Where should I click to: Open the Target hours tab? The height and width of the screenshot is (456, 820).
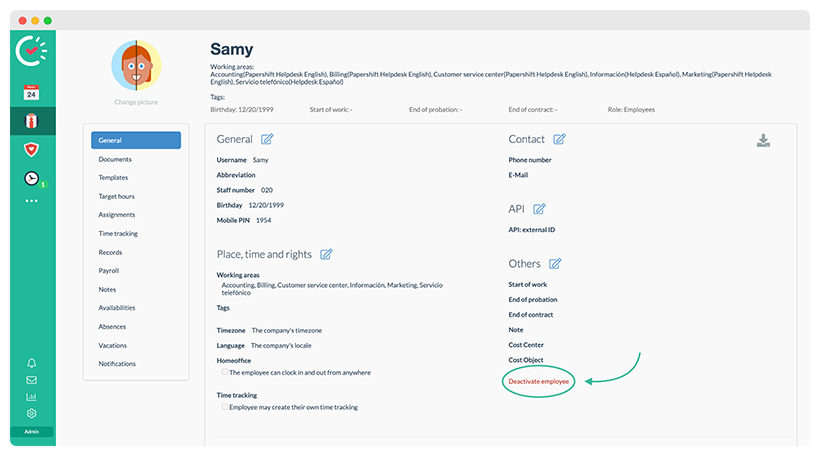click(x=116, y=196)
